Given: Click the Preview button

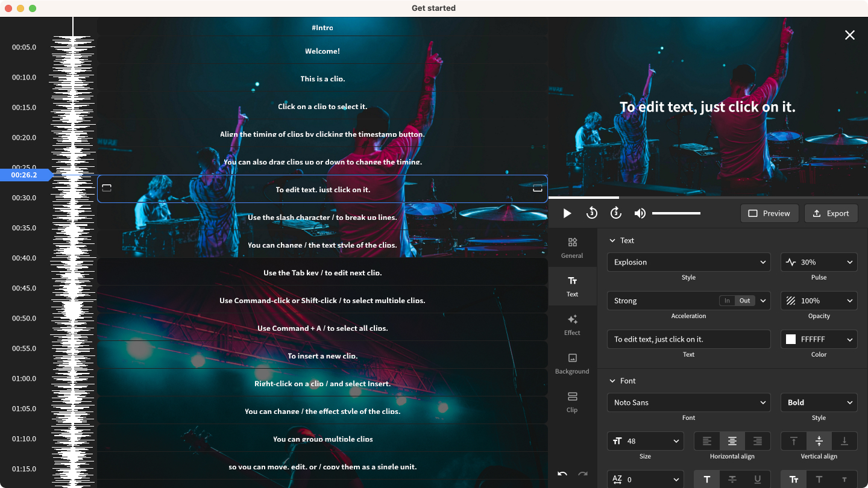Looking at the screenshot, I should 769,213.
